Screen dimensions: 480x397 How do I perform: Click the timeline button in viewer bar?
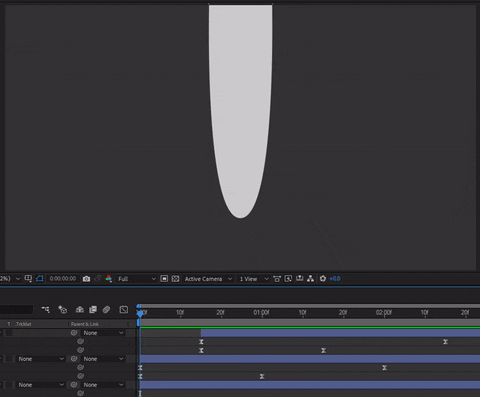[x=299, y=278]
